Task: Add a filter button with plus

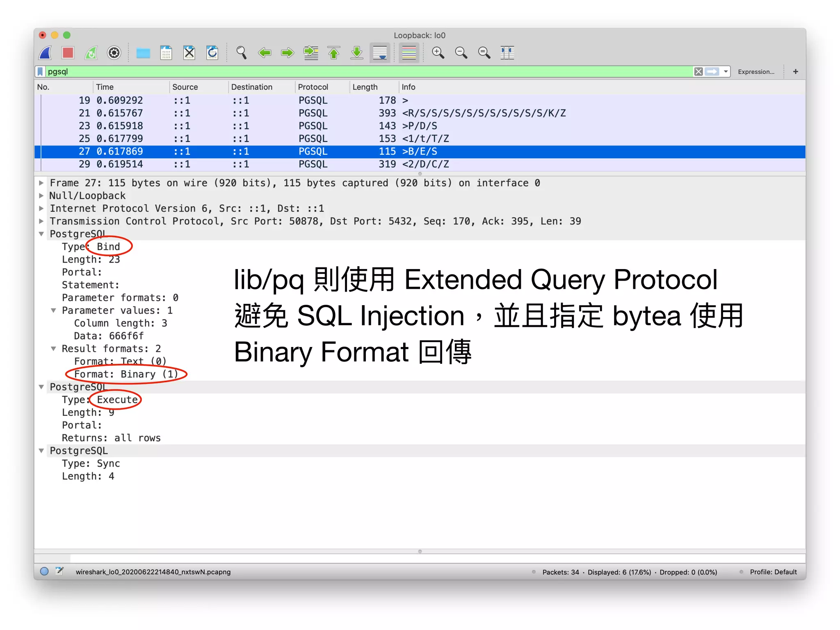Action: 796,72
